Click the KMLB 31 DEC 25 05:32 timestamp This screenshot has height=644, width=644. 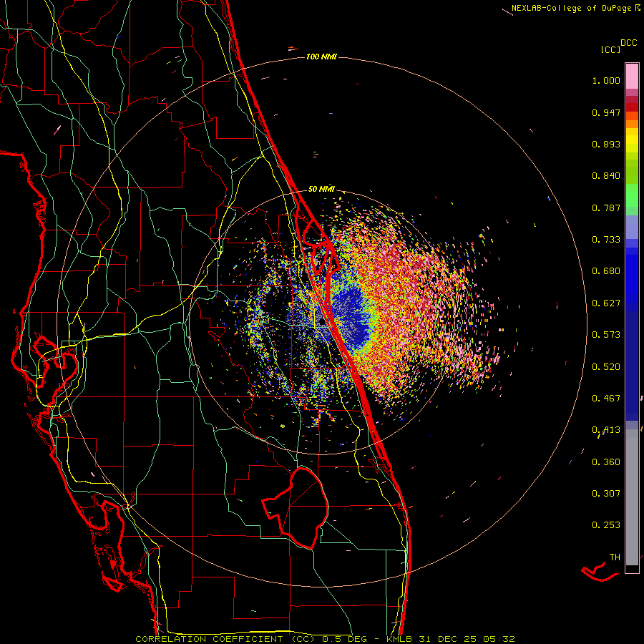tap(451, 639)
